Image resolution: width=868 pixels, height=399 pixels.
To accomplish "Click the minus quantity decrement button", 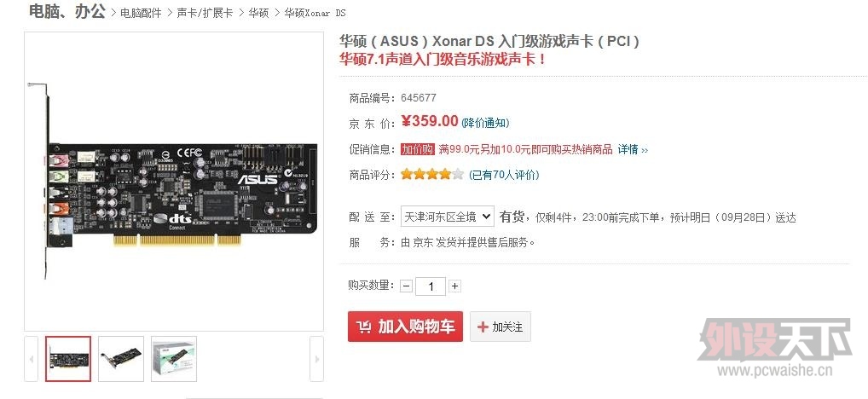I will (407, 286).
